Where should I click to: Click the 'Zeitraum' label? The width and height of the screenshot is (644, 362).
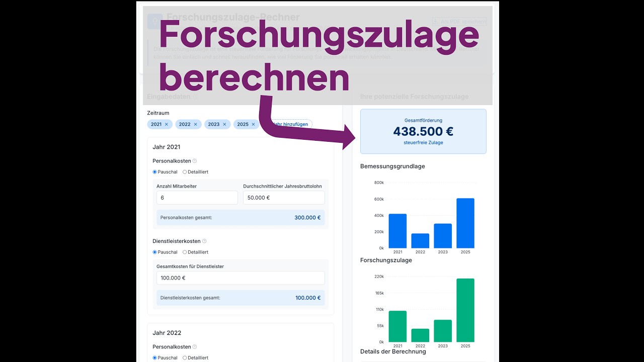158,113
